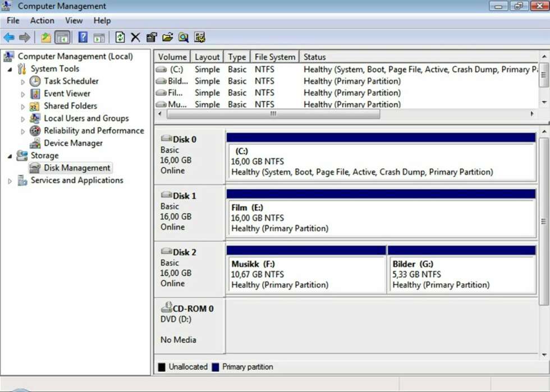Viewport: 550px width, 392px height.
Task: Open Help via the blue question mark icon
Action: click(x=83, y=37)
